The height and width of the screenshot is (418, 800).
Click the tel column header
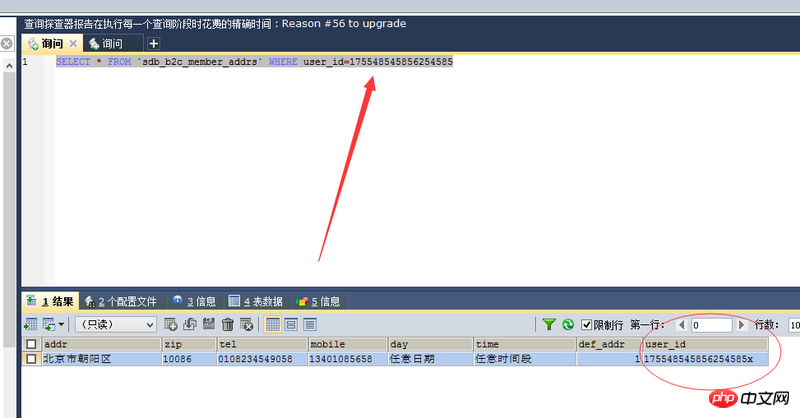click(262, 345)
